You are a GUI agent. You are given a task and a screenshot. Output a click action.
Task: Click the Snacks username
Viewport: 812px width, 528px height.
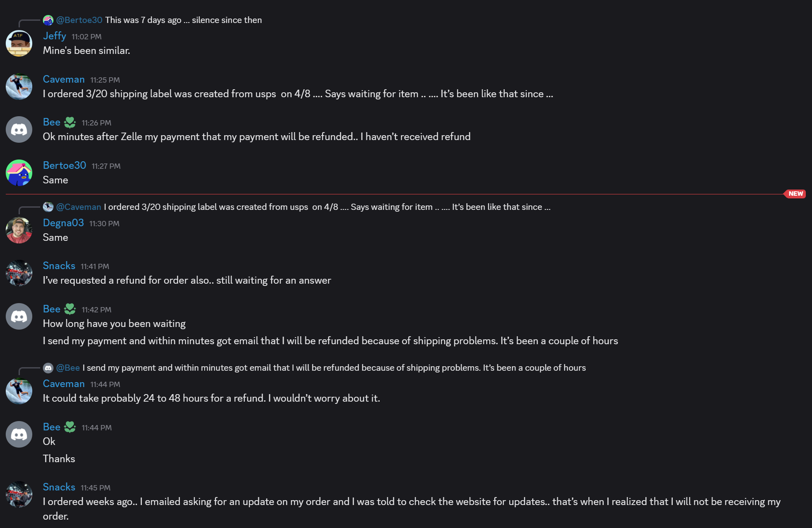pos(59,266)
